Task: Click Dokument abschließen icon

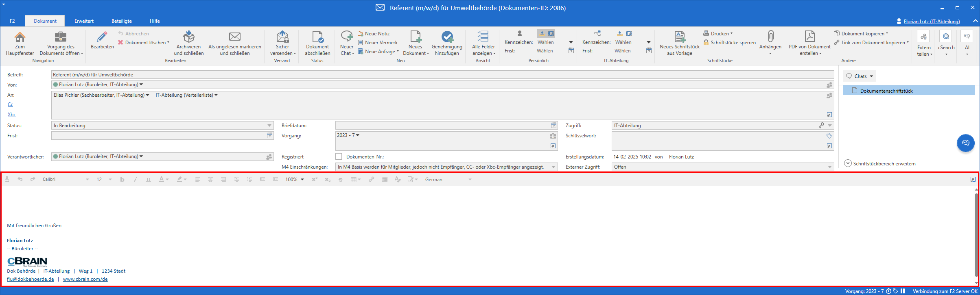Action: point(317,37)
